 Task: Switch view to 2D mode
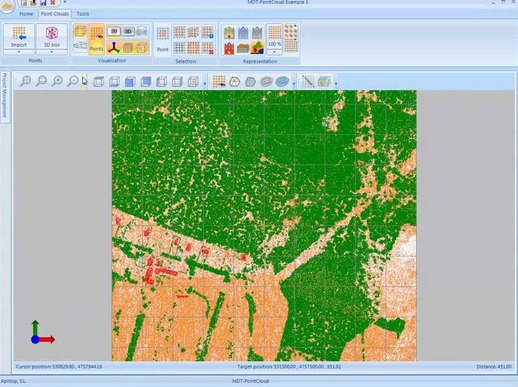pyautogui.click(x=114, y=31)
